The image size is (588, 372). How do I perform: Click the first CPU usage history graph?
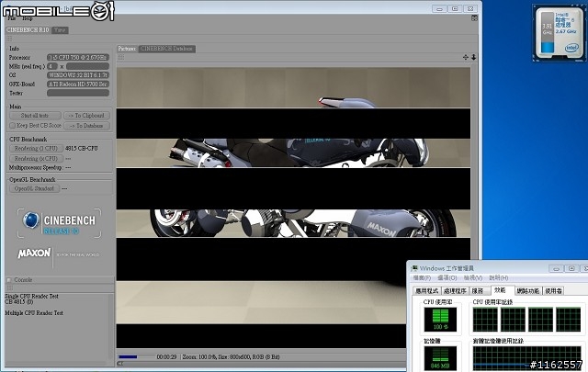[x=485, y=319]
